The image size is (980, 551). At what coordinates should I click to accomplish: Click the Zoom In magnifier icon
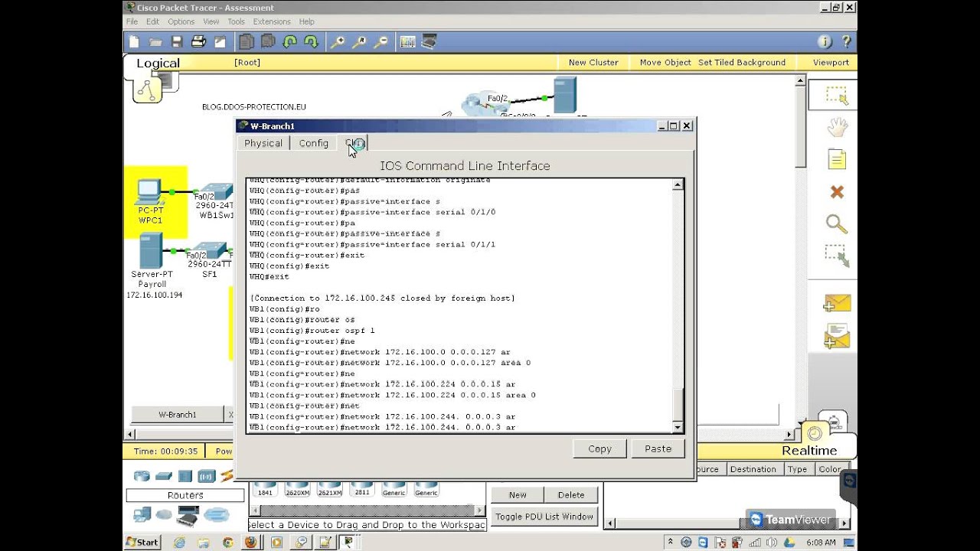[338, 42]
